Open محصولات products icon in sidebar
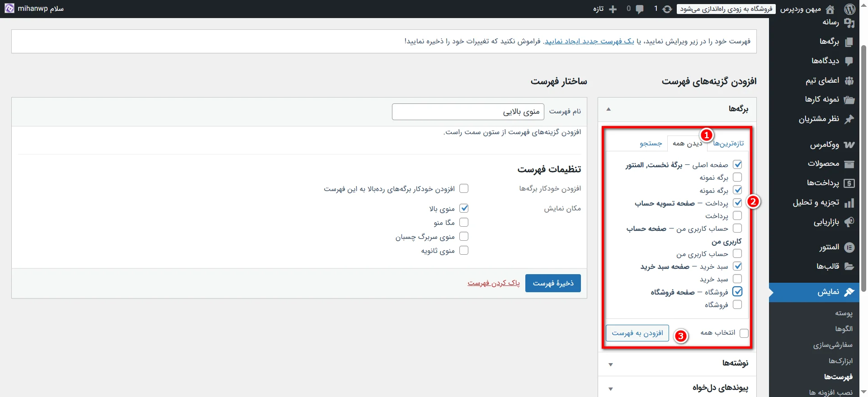Viewport: 868px width, 397px height. pos(849,164)
